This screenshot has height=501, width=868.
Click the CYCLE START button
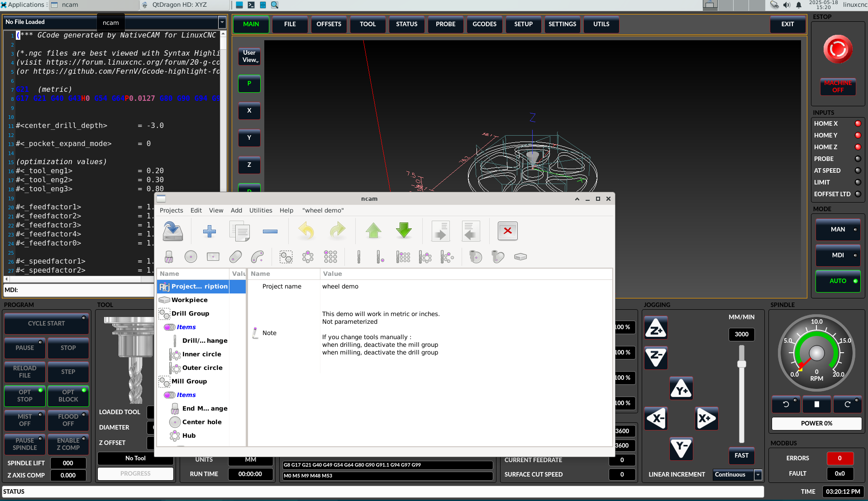47,323
